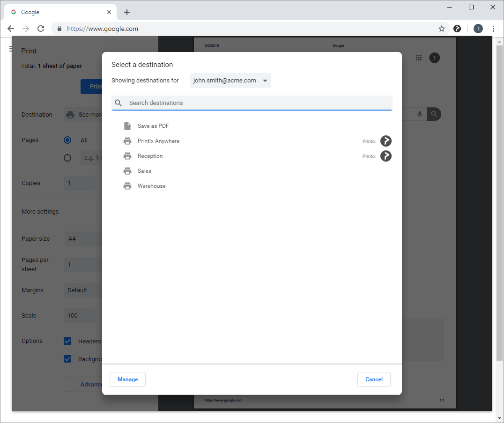Uncheck the Headers option

[67, 341]
